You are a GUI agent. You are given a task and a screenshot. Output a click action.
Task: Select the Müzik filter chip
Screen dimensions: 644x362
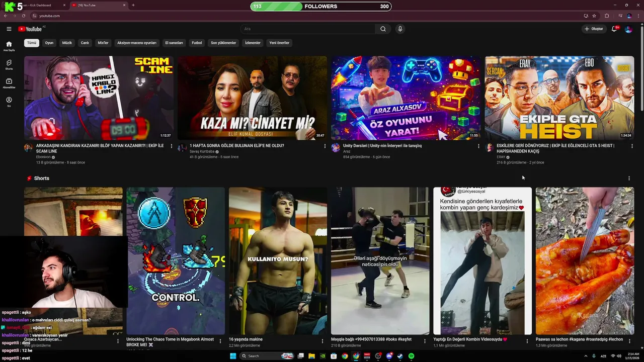click(67, 43)
